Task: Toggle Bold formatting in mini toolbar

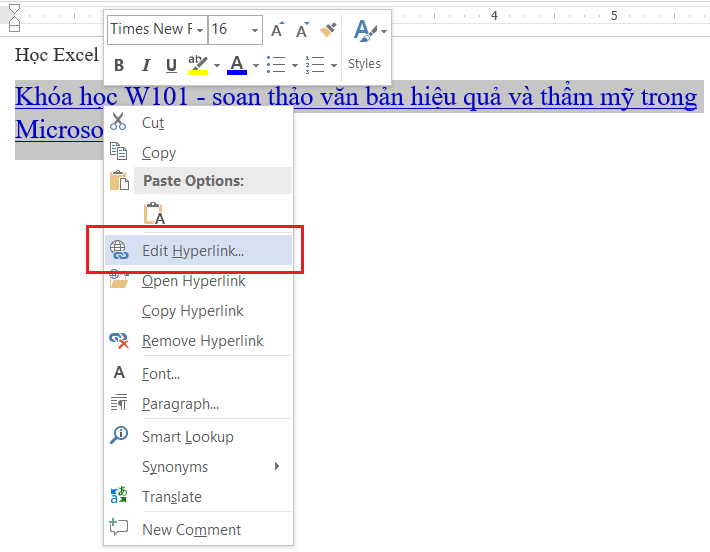Action: tap(119, 66)
